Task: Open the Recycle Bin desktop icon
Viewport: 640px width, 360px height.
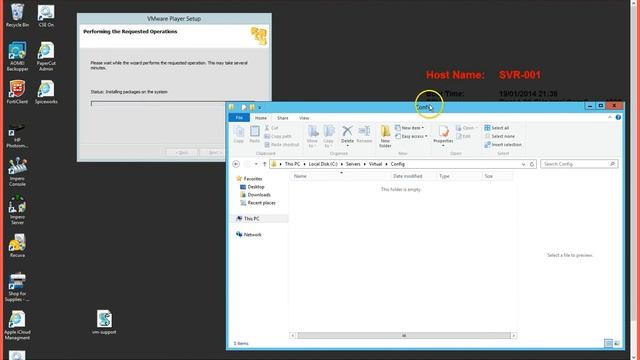Action: click(17, 15)
